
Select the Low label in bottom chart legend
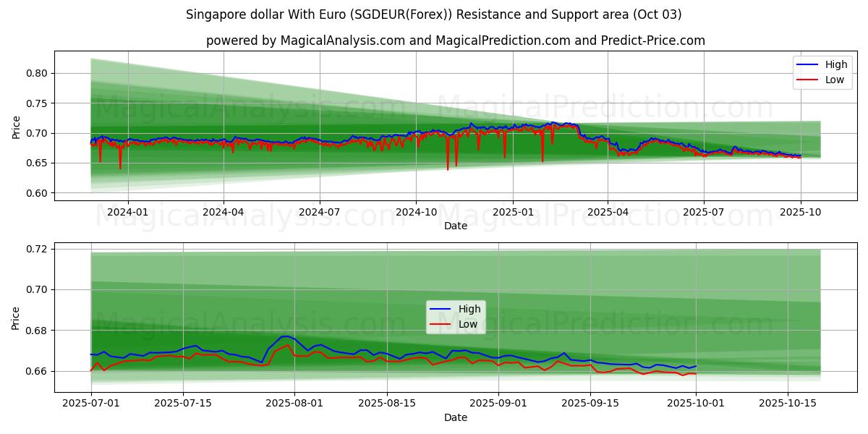tap(468, 324)
